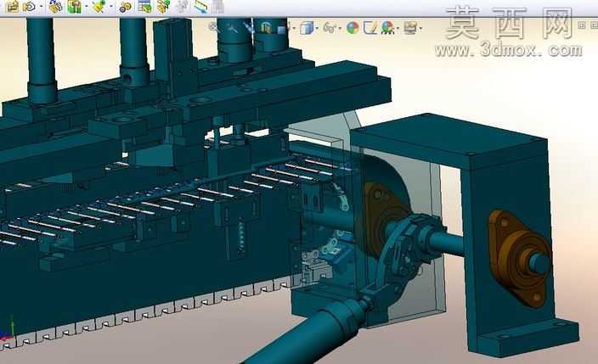598x364 pixels.
Task: Click the blue-arrows interference detection icon
Action: tap(200, 6)
